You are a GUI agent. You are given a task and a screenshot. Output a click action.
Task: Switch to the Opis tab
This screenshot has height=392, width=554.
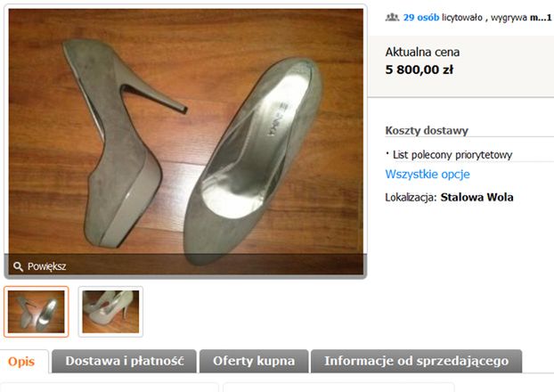21,361
